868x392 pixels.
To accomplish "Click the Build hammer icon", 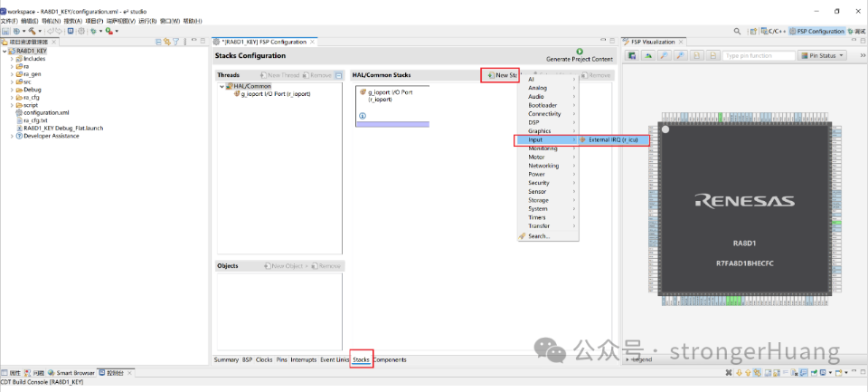I will coord(33,31).
